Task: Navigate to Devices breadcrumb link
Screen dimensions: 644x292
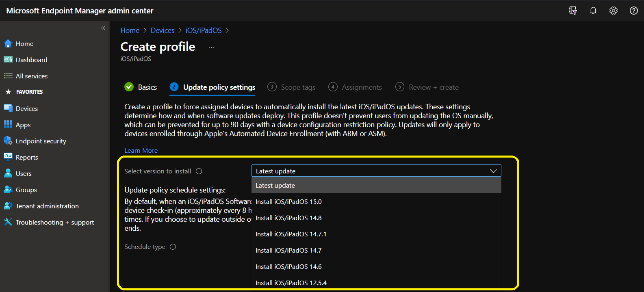Action: (163, 30)
